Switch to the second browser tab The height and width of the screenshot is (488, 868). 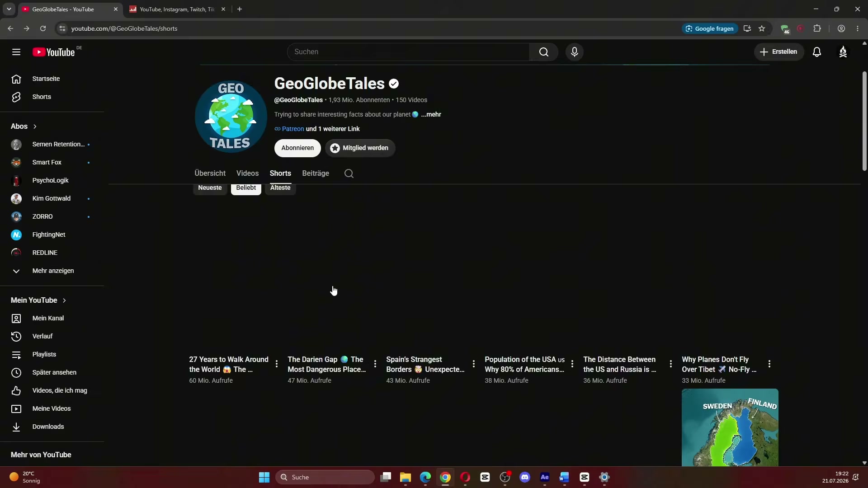[x=177, y=9]
